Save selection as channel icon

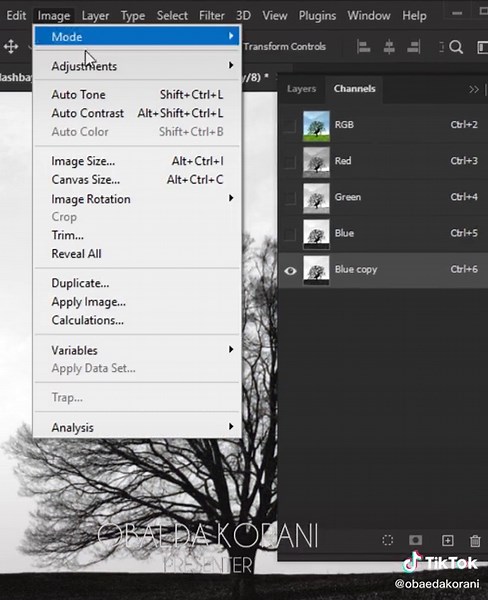coord(416,540)
